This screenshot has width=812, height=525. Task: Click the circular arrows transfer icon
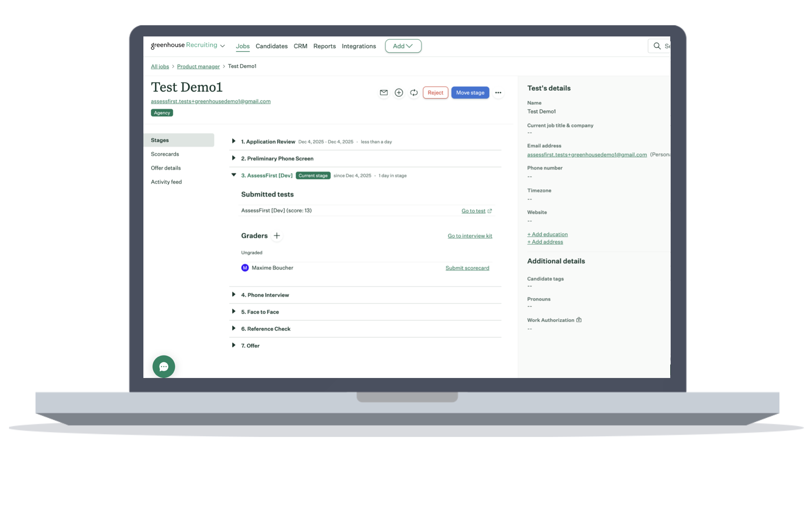tap(414, 93)
